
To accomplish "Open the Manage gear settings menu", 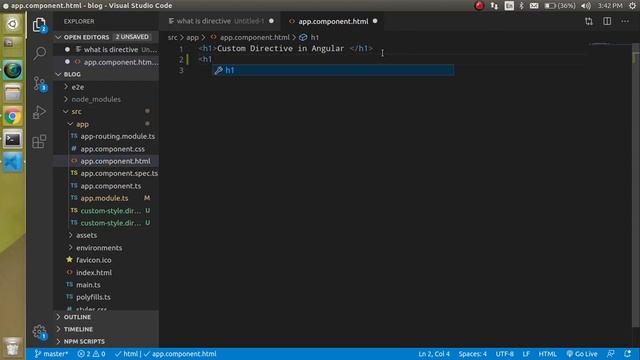I will click(39, 332).
